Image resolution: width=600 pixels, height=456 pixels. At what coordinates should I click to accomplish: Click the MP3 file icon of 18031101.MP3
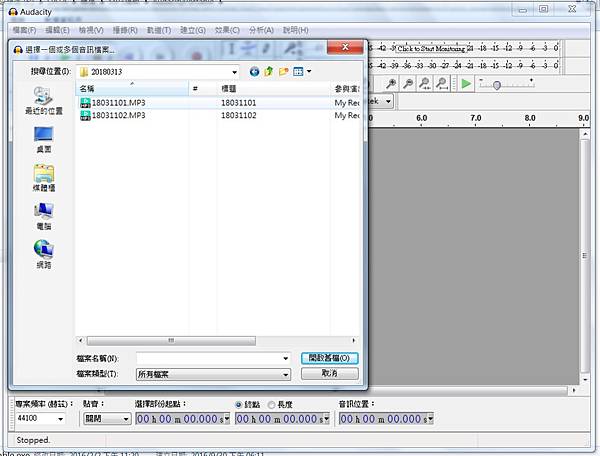tap(85, 103)
